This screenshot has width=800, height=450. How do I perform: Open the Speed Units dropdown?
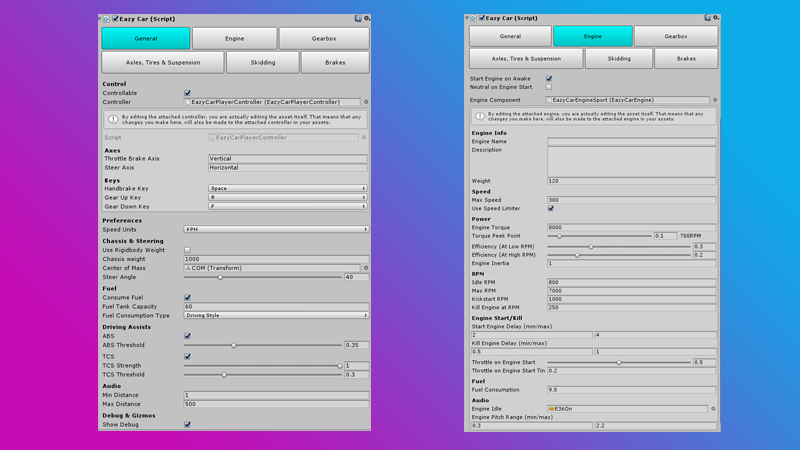point(276,230)
